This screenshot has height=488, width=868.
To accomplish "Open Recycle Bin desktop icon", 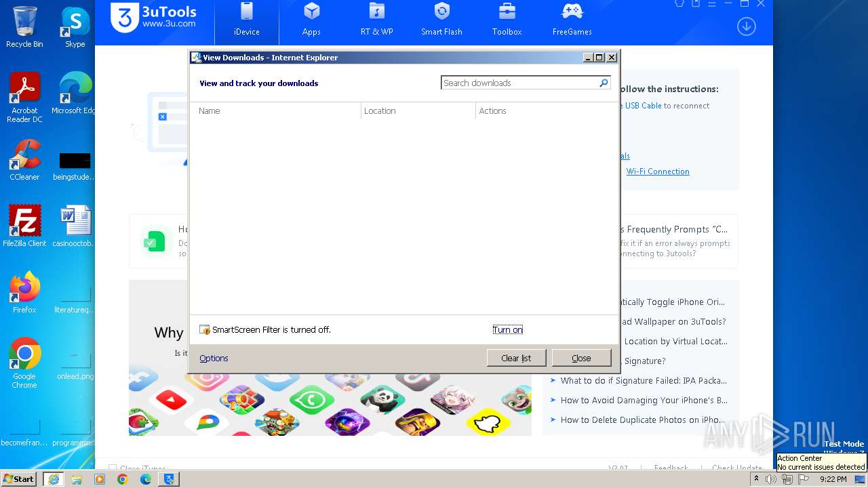I will 24,27.
